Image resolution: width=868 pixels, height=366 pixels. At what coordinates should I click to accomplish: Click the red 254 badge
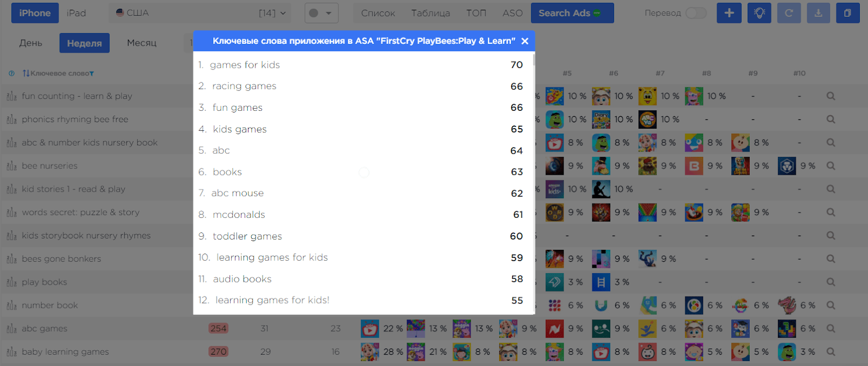pos(218,329)
